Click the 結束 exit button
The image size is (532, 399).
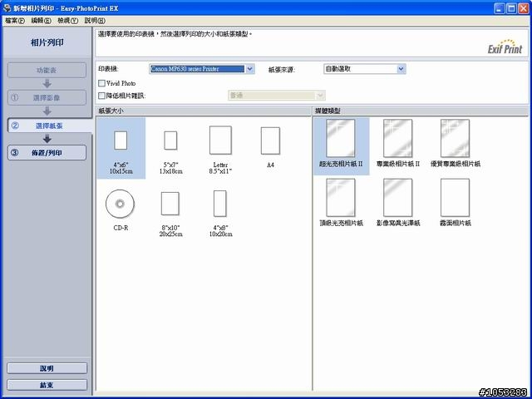click(x=47, y=385)
